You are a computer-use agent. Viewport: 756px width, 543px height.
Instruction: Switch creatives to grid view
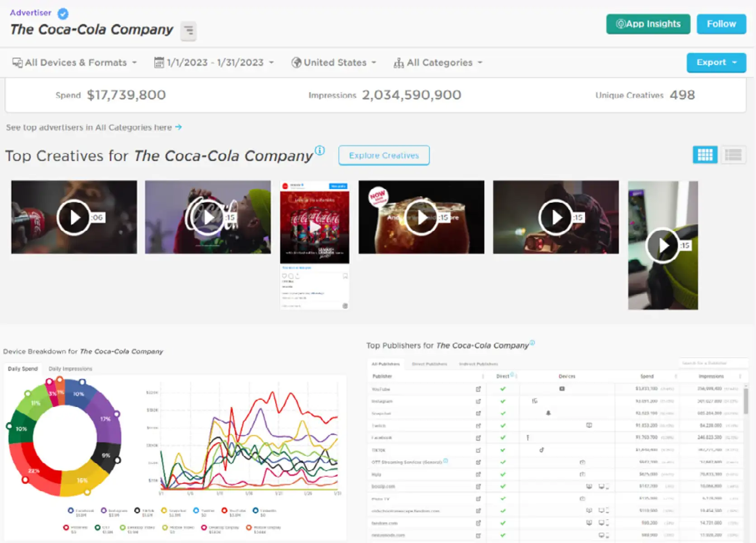(705, 155)
